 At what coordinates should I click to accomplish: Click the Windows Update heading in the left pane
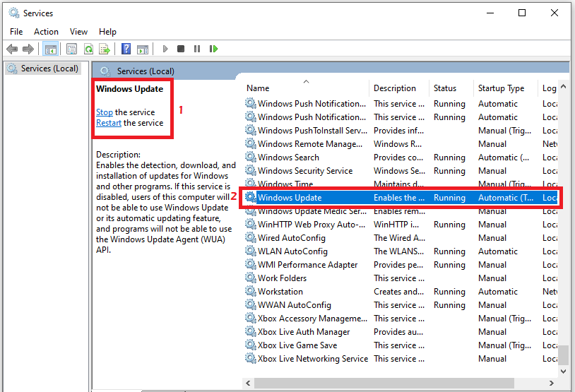pyautogui.click(x=129, y=89)
